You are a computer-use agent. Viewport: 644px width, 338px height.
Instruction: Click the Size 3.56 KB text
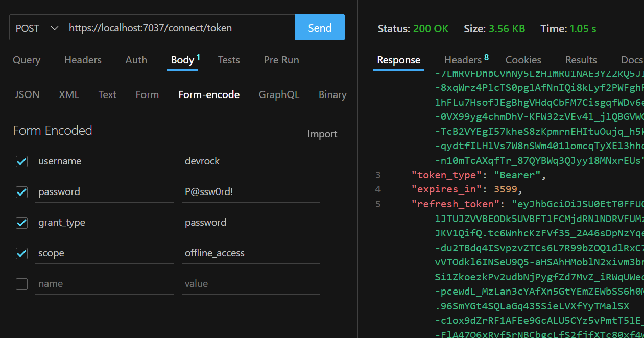coord(494,29)
